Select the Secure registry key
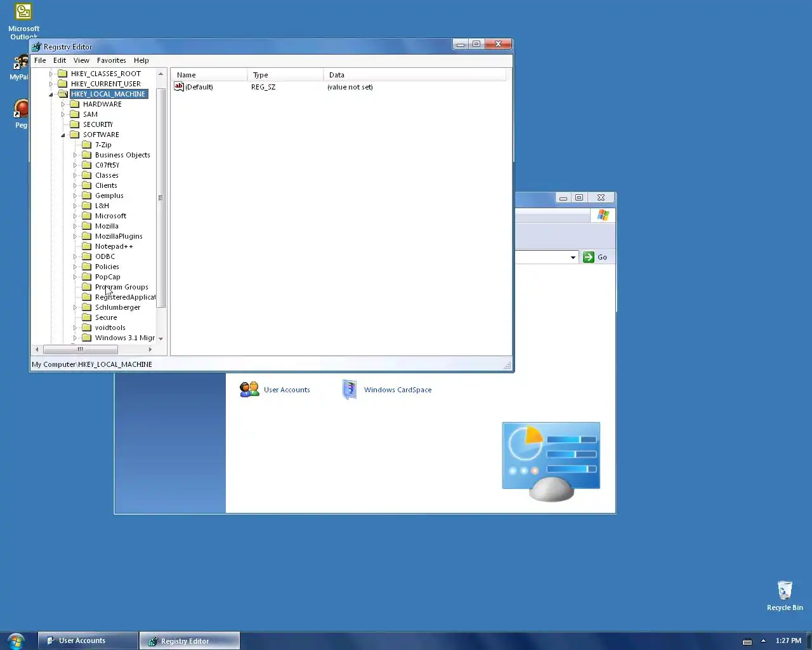Image resolution: width=812 pixels, height=650 pixels. [106, 317]
